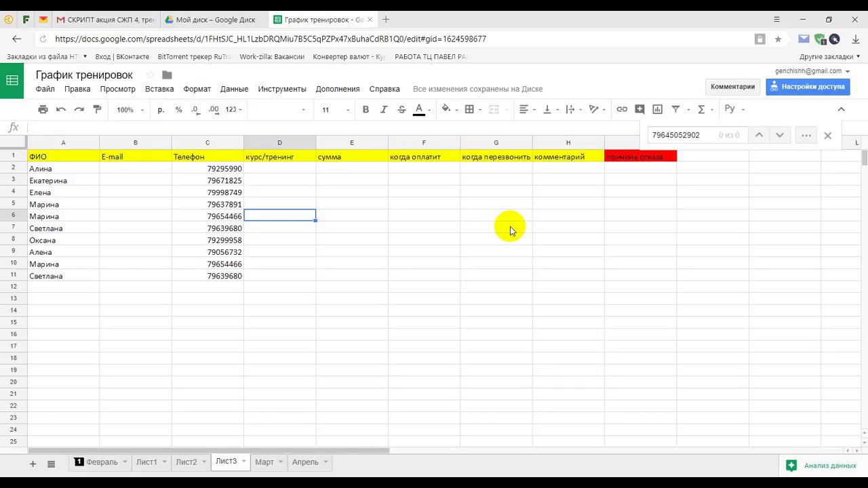Add a new sheet
The height and width of the screenshot is (488, 868).
point(33,464)
